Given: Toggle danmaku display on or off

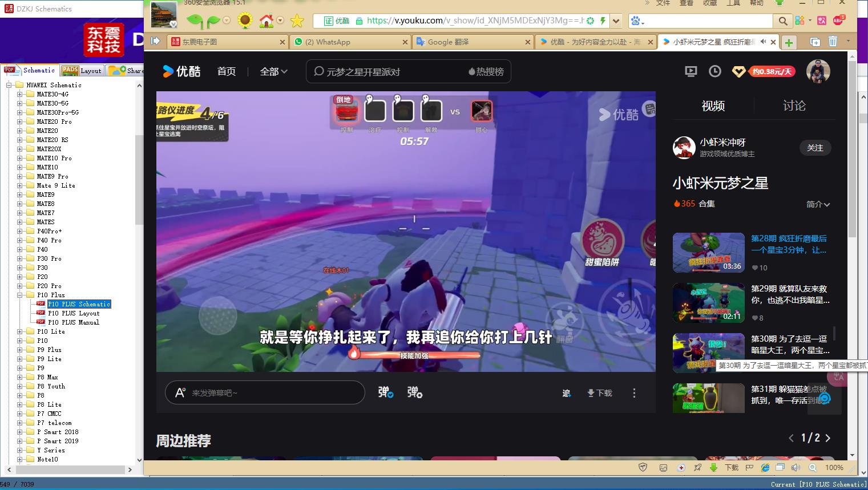Looking at the screenshot, I should [x=385, y=392].
